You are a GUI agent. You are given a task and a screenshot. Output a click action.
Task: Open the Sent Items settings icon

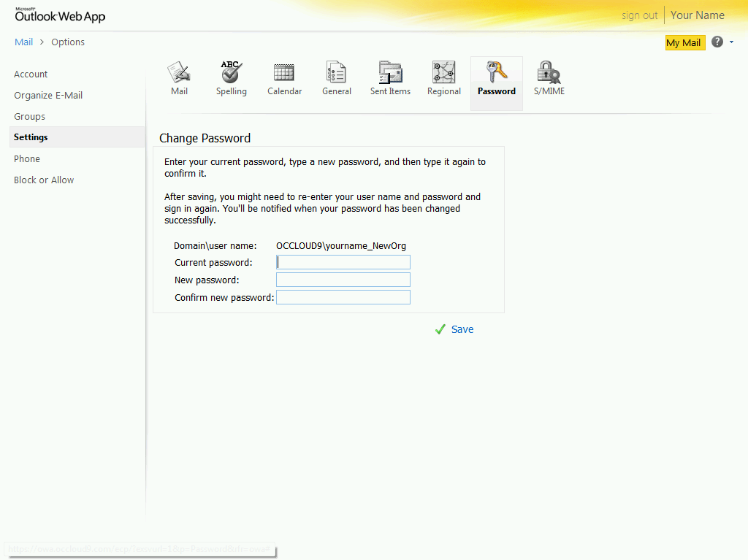click(390, 72)
